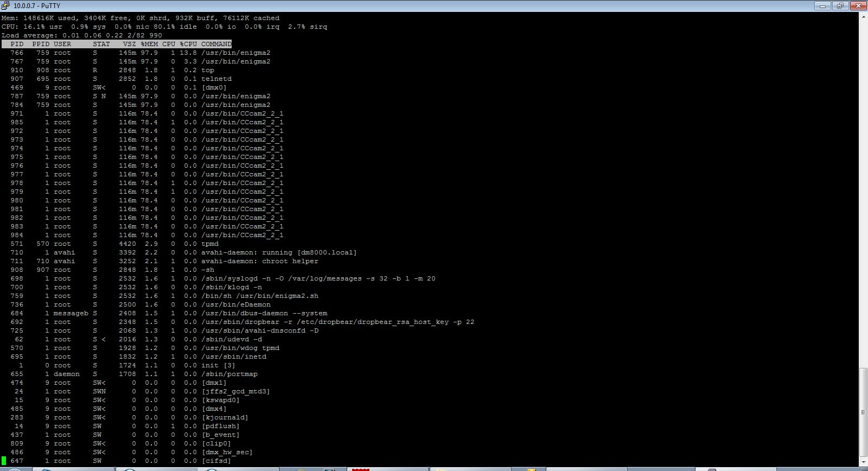
Task: Click the scrollbar up arrow
Action: click(863, 17)
